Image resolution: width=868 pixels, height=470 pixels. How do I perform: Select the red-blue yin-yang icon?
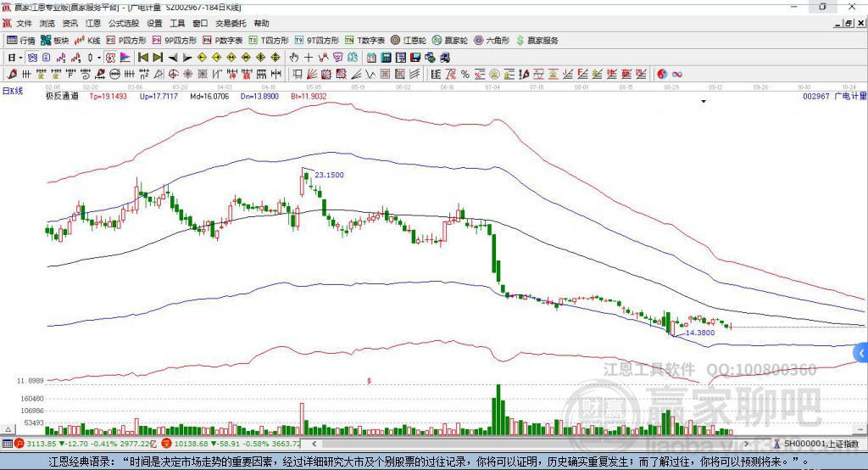pyautogui.click(x=662, y=75)
